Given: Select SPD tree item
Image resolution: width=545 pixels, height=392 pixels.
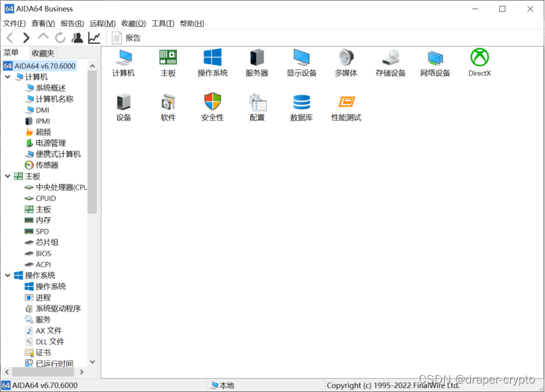Looking at the screenshot, I should click(x=37, y=231).
